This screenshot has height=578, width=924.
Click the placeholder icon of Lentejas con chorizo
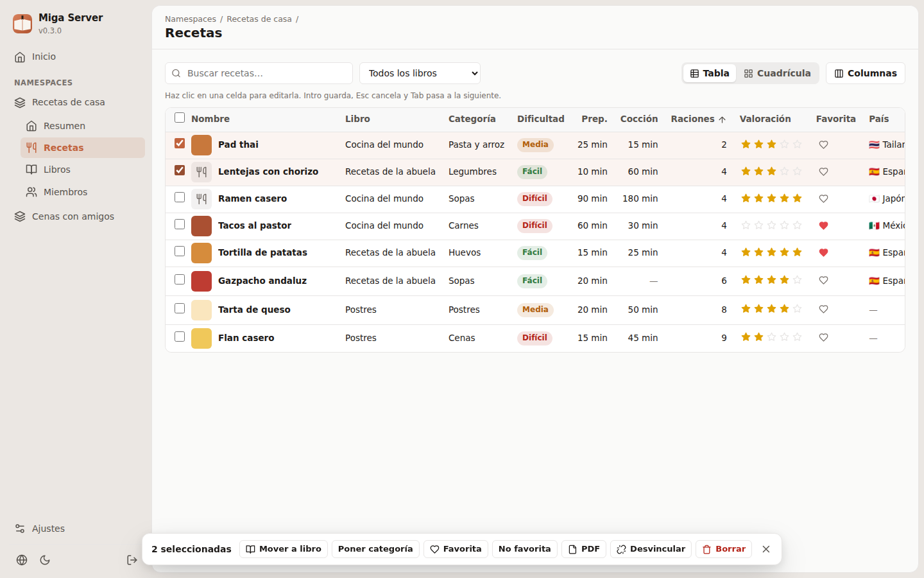click(201, 171)
